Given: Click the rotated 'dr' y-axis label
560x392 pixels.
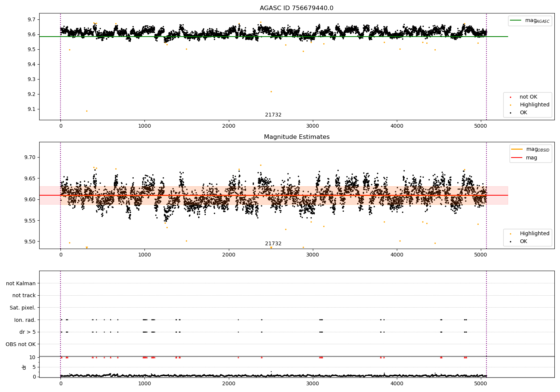Looking at the screenshot, I should tap(24, 367).
